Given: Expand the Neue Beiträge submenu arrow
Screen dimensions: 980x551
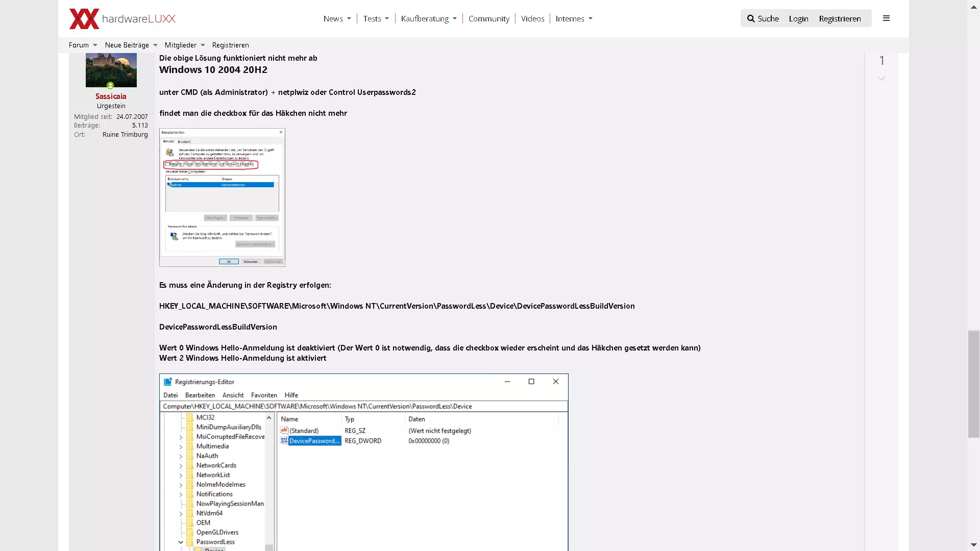Looking at the screenshot, I should pyautogui.click(x=155, y=45).
